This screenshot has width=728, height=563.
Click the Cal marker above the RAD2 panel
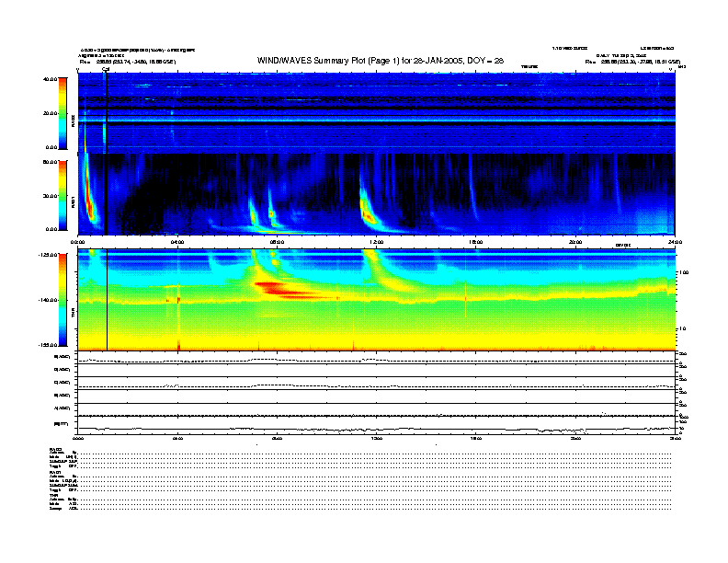point(106,69)
